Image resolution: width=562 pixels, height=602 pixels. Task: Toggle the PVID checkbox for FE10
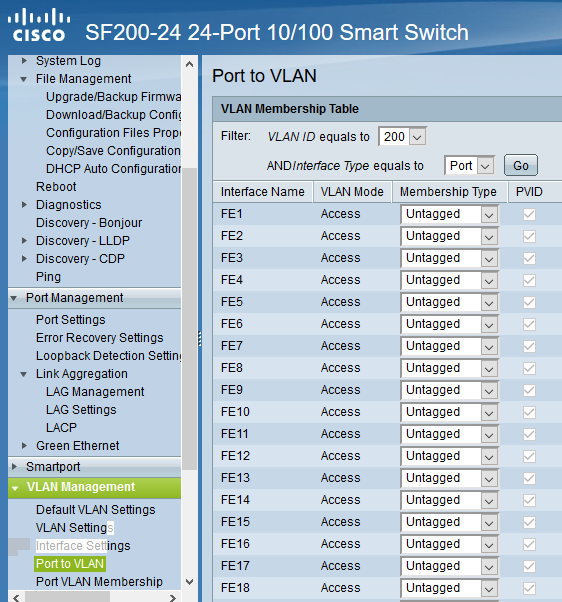(529, 412)
